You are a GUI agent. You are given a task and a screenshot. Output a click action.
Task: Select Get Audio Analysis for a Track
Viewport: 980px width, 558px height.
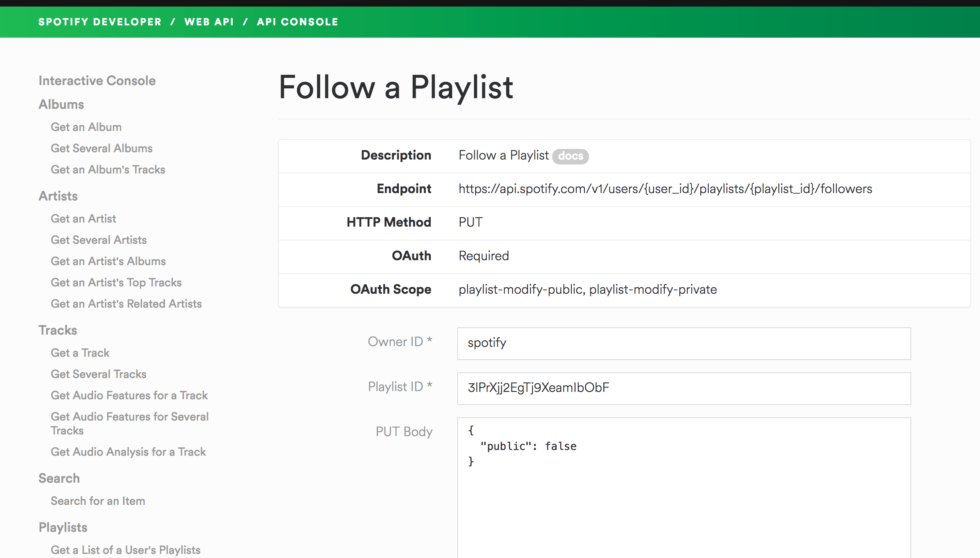point(128,452)
